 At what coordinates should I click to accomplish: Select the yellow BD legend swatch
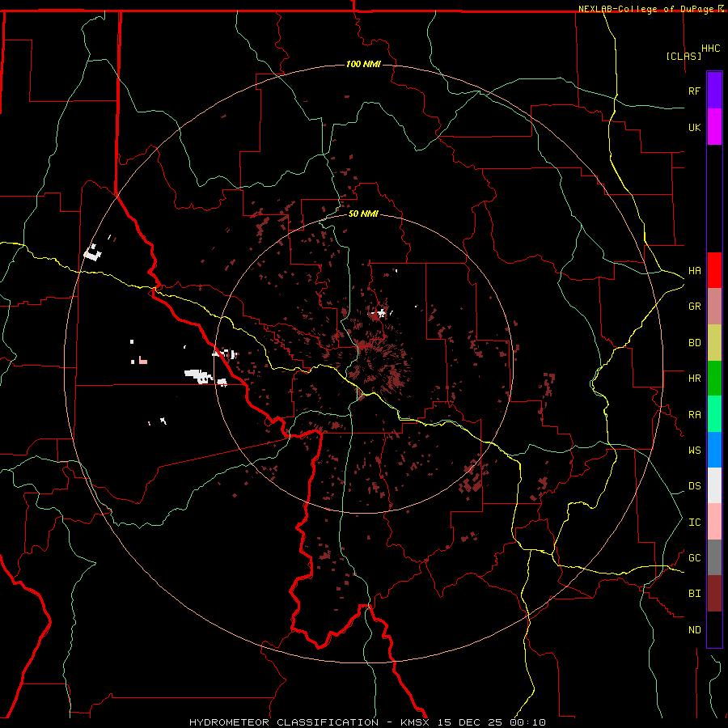coord(714,343)
